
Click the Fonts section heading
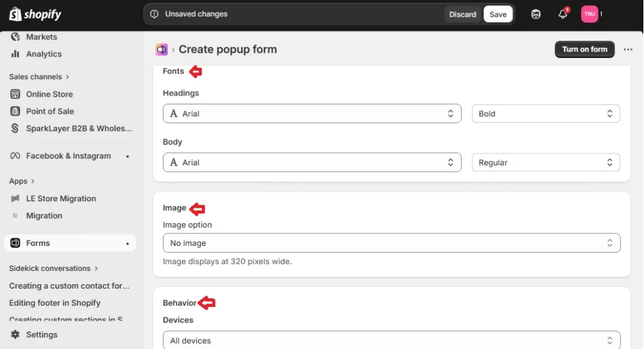pyautogui.click(x=174, y=71)
